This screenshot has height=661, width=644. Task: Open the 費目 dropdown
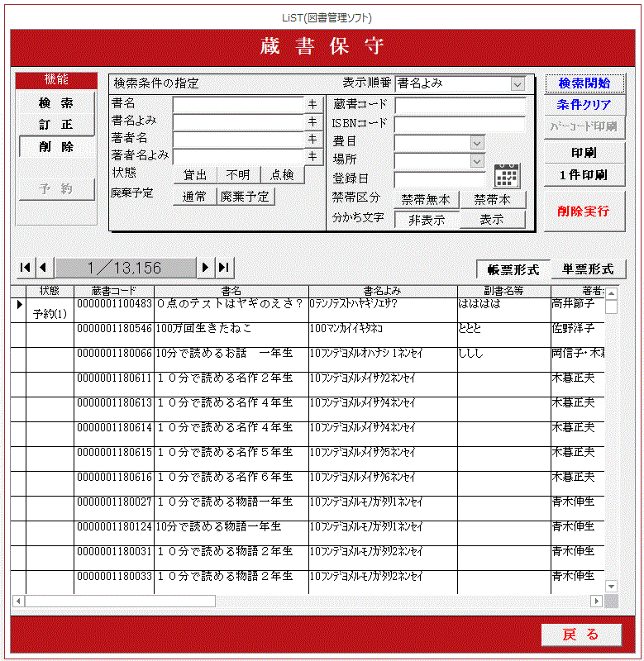pos(477,143)
